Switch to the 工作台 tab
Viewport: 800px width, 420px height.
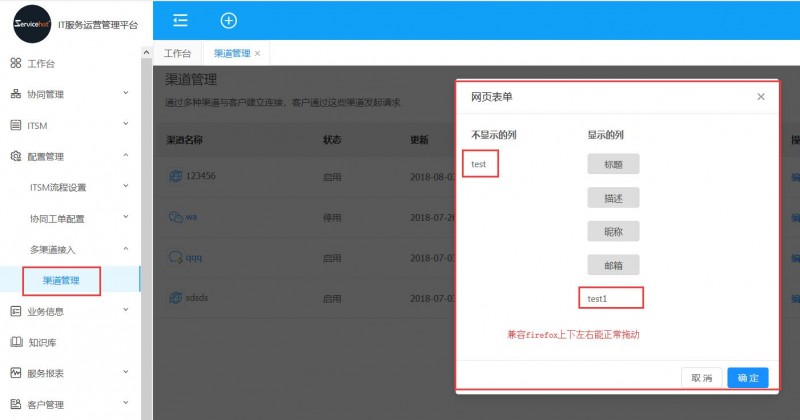click(177, 53)
